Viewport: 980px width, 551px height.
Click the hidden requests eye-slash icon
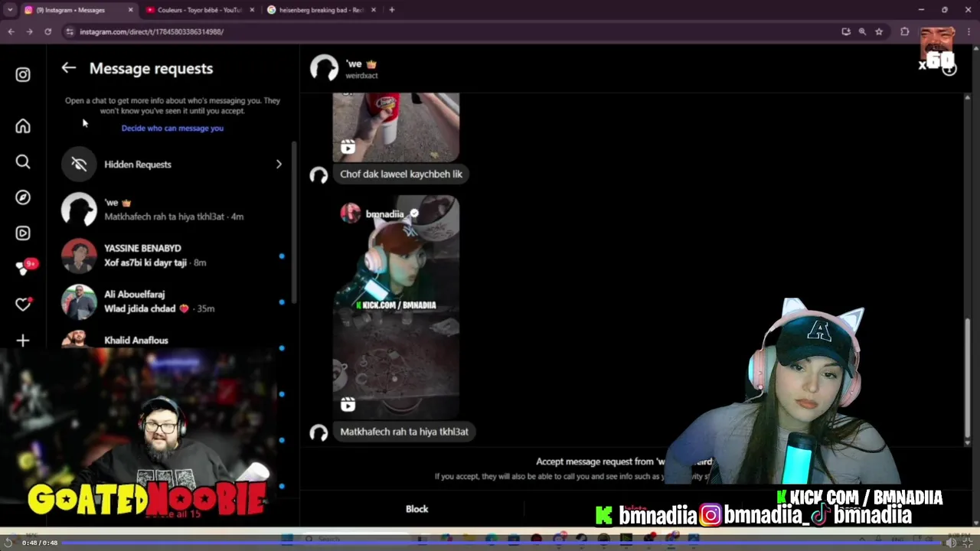(79, 165)
